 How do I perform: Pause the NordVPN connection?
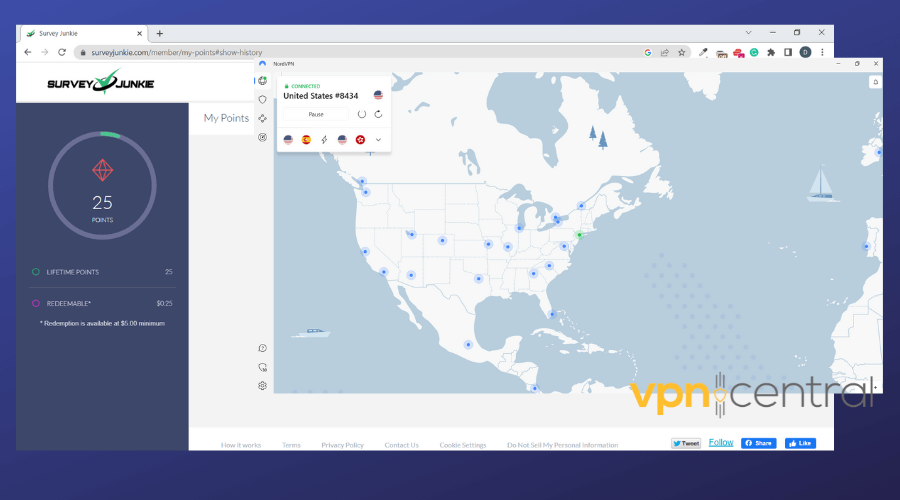point(316,114)
